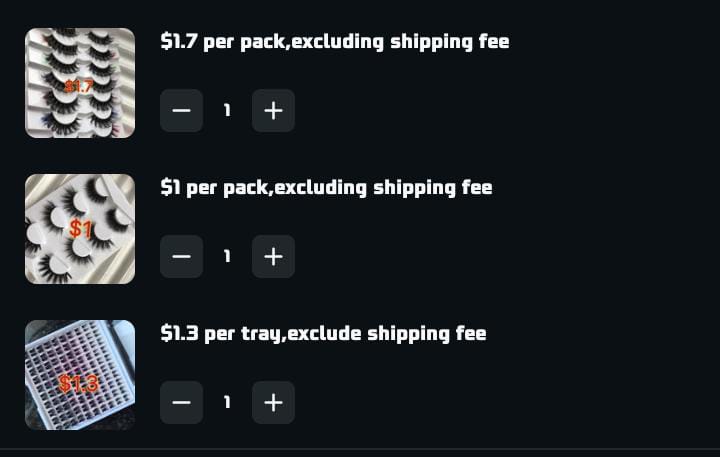Click 'per tray' text in the $1.3 listing
Screen dimensions: 720x457
tap(244, 334)
